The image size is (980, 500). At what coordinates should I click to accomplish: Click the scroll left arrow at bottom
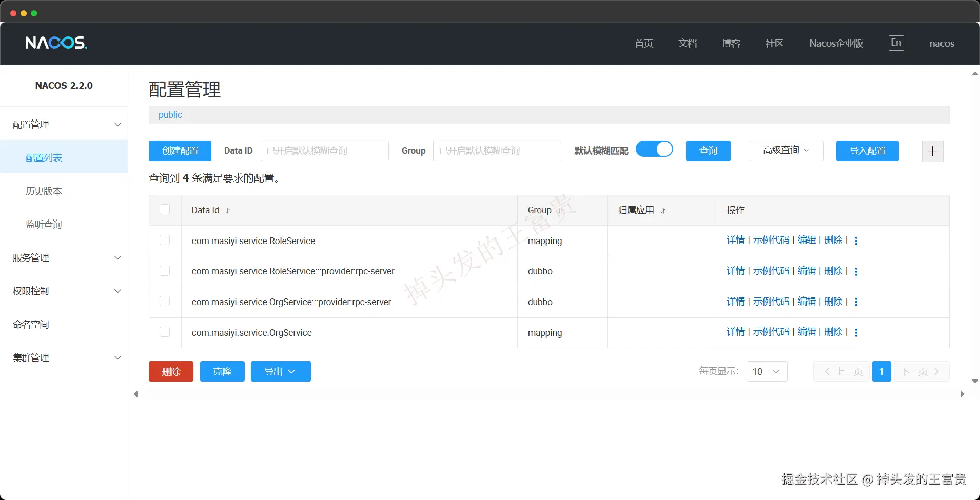(x=136, y=394)
